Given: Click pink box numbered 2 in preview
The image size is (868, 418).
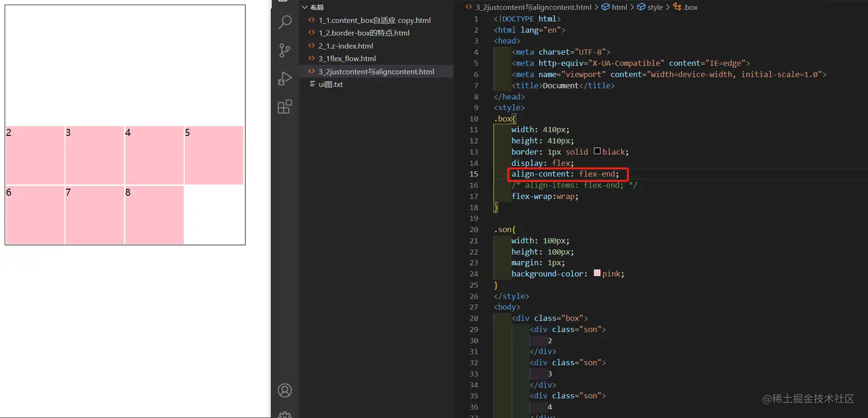Looking at the screenshot, I should [35, 155].
